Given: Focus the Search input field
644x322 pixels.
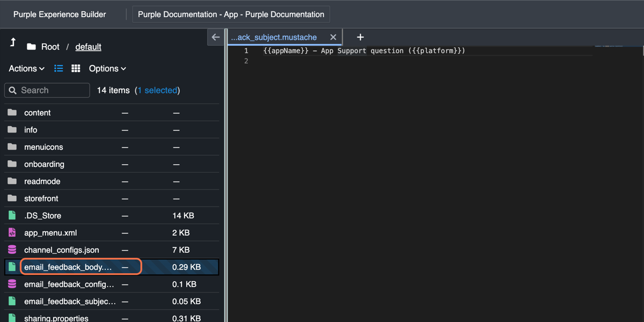Looking at the screenshot, I should 47,90.
